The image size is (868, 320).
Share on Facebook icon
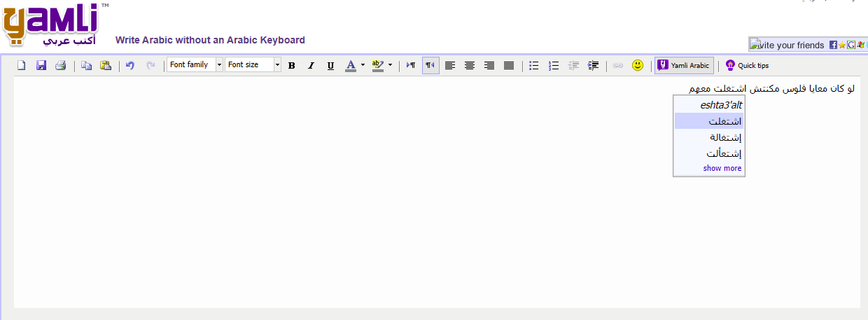[x=833, y=45]
